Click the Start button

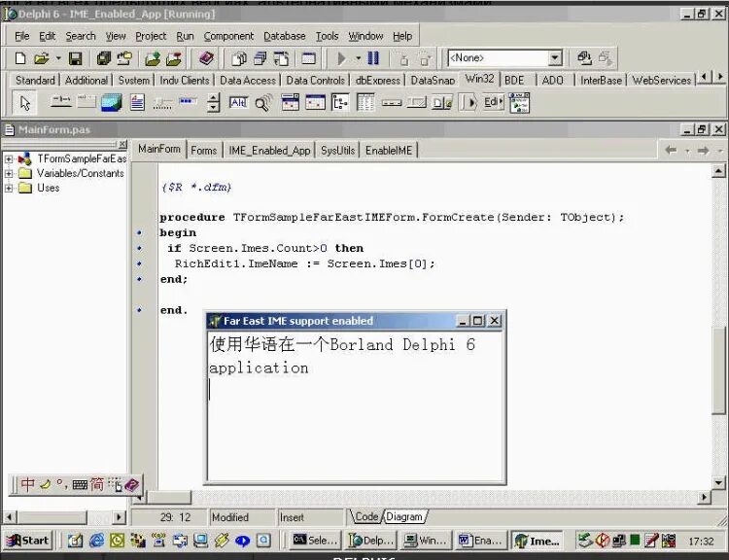28,541
